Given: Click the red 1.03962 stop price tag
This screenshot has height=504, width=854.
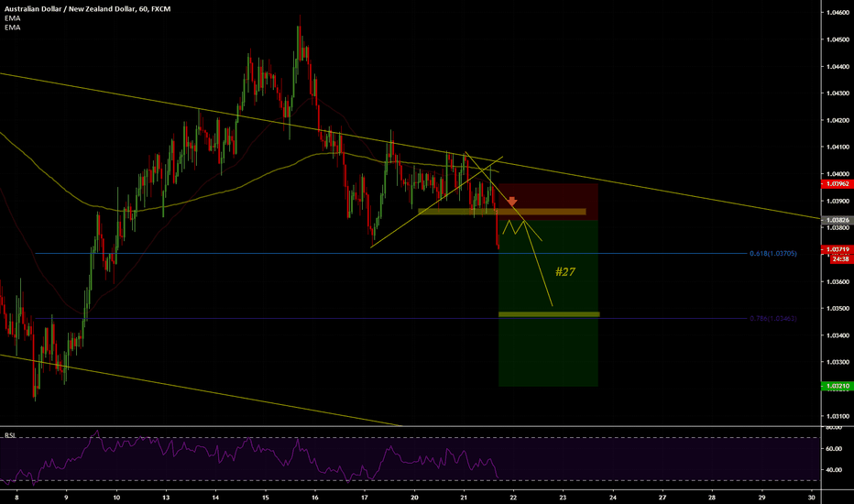Looking at the screenshot, I should pos(839,184).
